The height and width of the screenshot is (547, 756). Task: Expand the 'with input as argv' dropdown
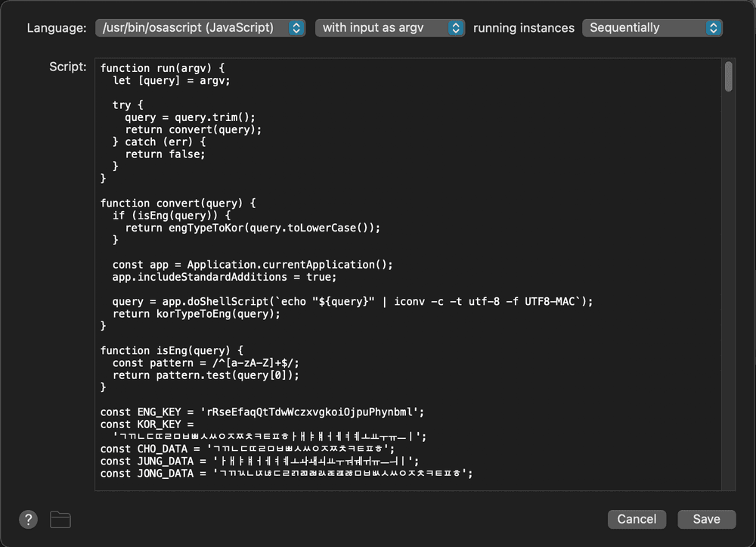pos(389,28)
